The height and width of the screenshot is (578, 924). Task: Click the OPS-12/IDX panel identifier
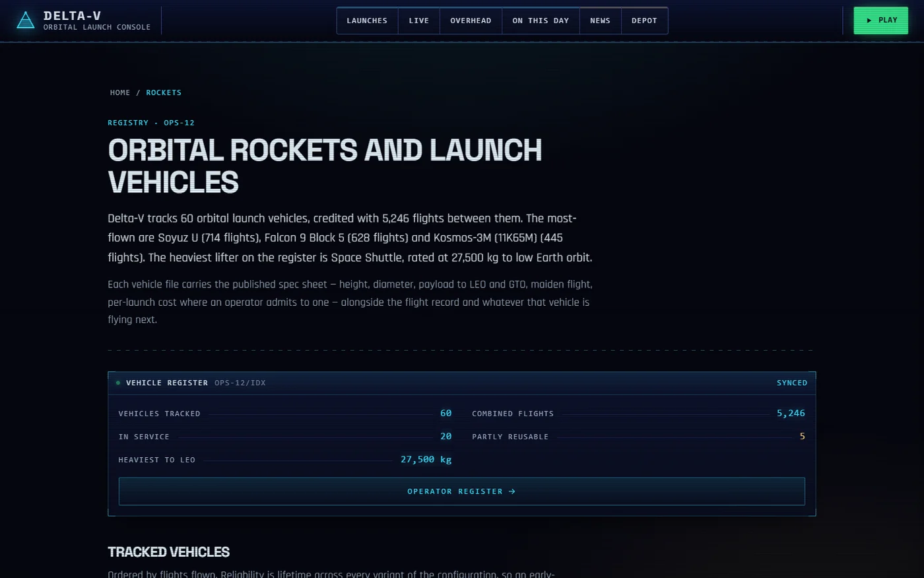pyautogui.click(x=240, y=383)
